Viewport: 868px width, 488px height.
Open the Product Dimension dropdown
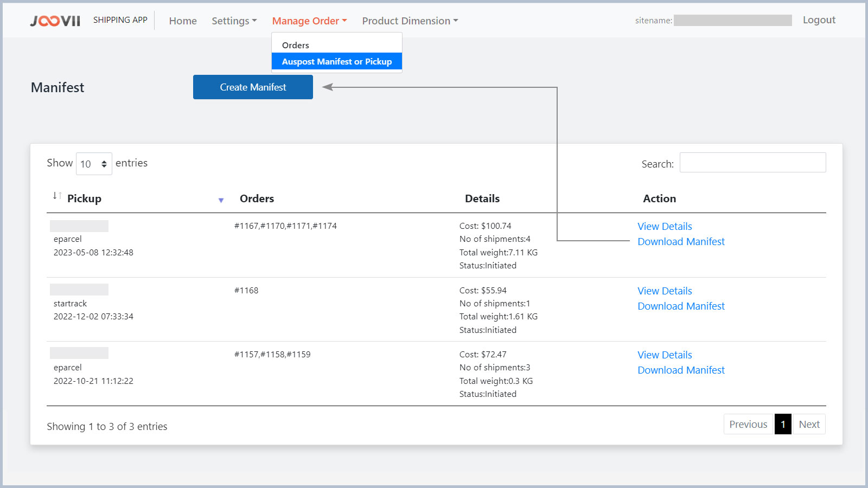click(x=409, y=21)
